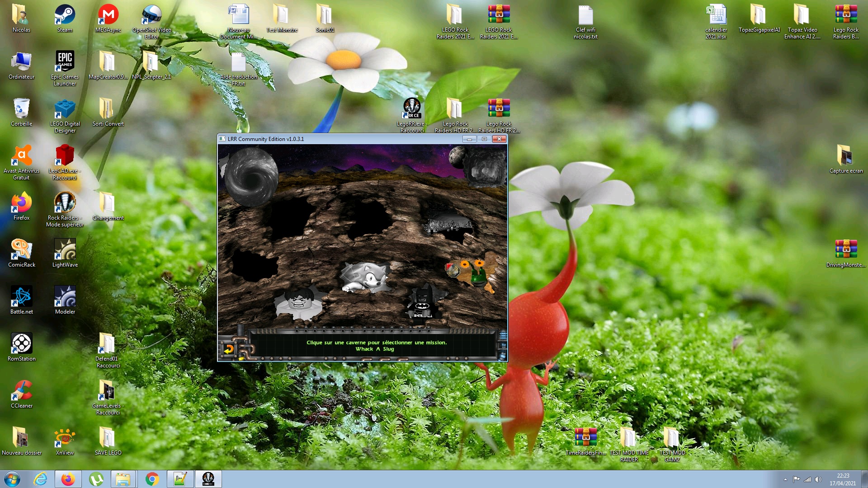Open the XnView desktop shortcut
Viewport: 868px width, 488px height.
click(65, 441)
